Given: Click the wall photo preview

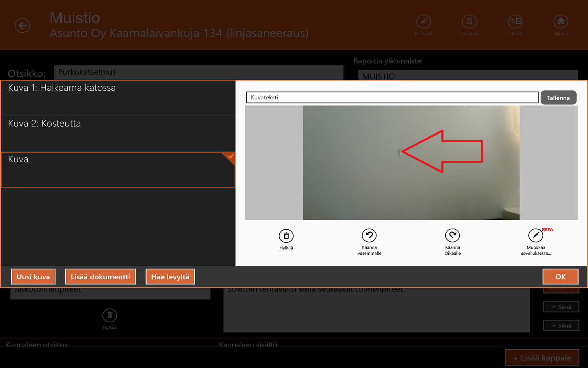Looking at the screenshot, I should [x=411, y=163].
